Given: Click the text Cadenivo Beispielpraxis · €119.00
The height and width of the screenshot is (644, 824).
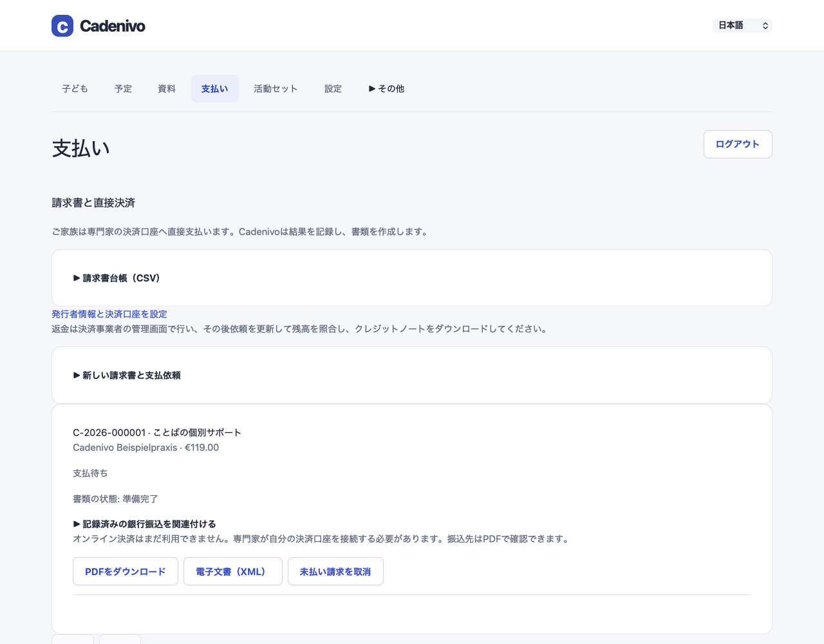Looking at the screenshot, I should (x=146, y=448).
